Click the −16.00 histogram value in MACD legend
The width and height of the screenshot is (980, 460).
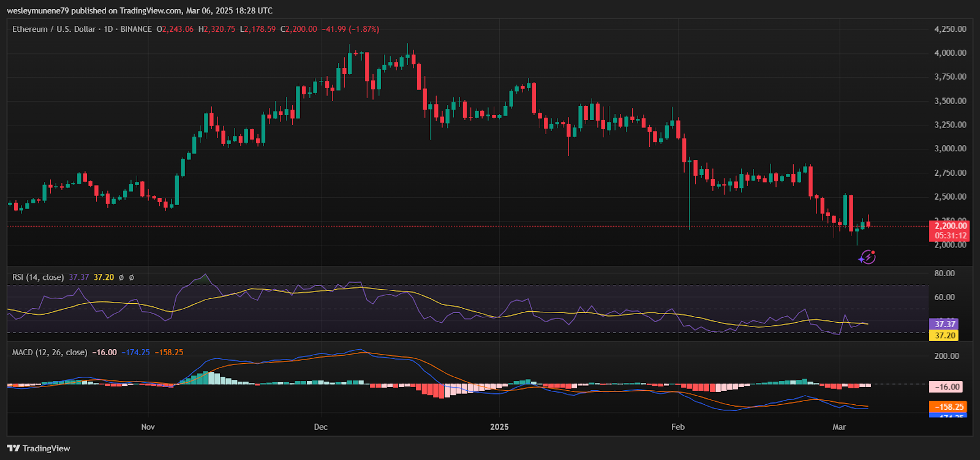104,352
